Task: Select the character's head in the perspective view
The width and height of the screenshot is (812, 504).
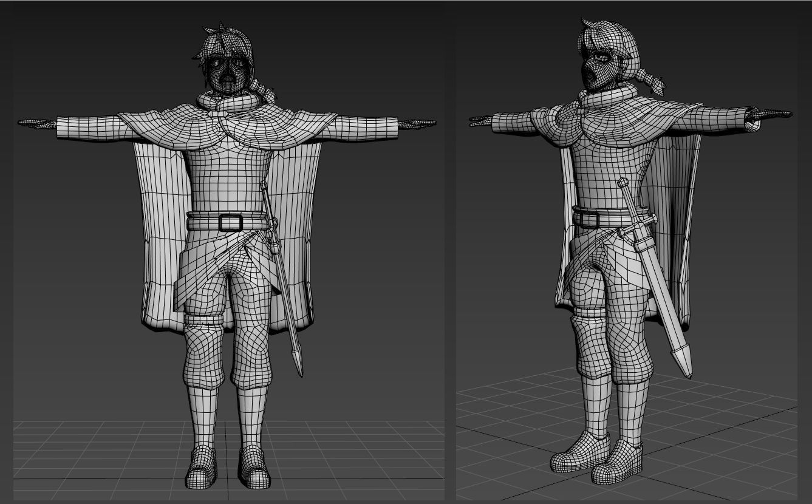Action: tap(607, 56)
